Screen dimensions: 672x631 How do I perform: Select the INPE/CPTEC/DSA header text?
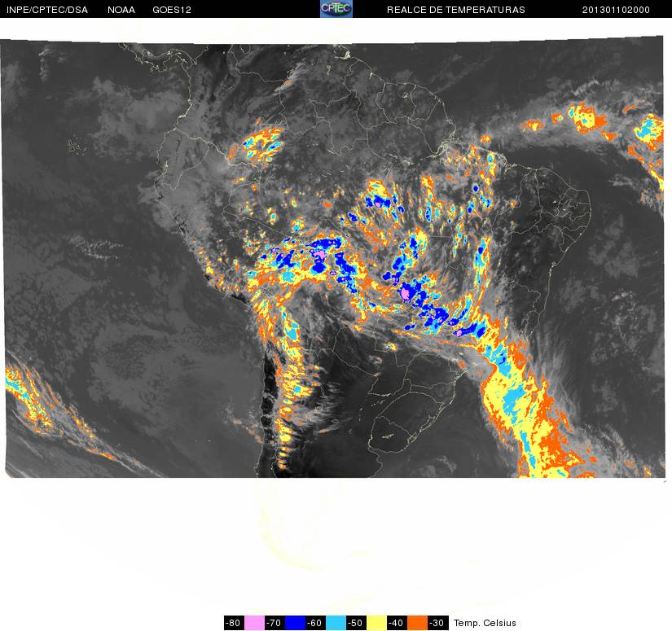(47, 10)
